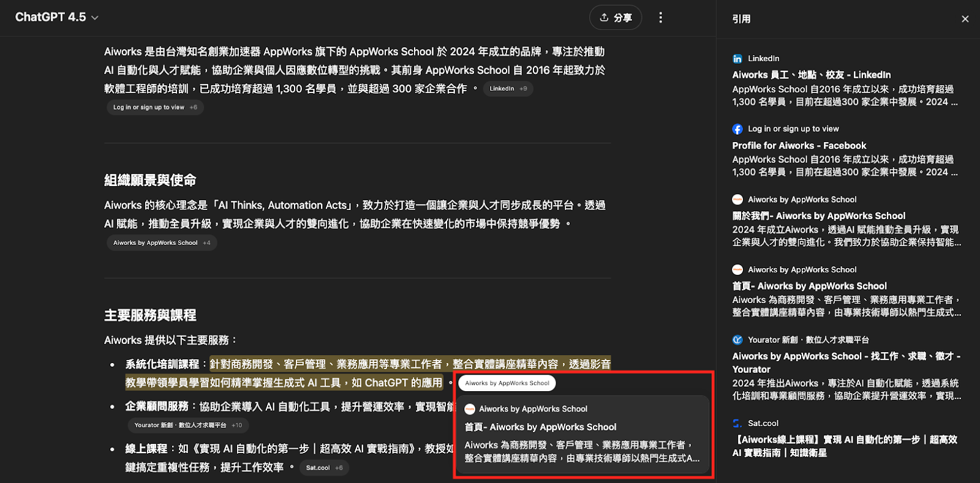Screen dimensions: 980x483
Task: Click the Yourator icon in citations panel
Action: (737, 340)
